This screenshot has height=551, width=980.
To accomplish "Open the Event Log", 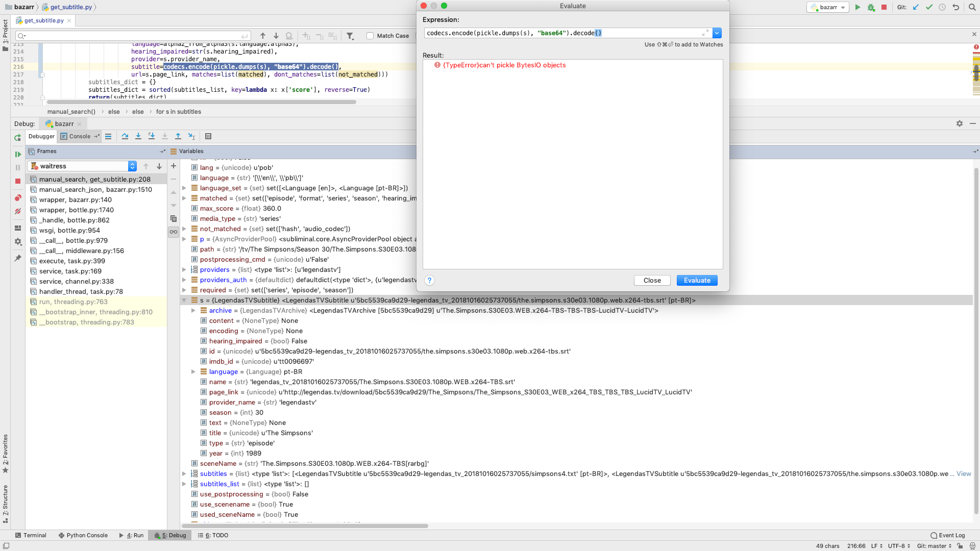I will (948, 535).
